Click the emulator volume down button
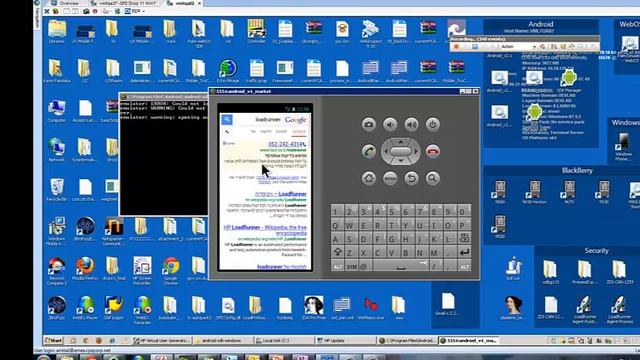 tap(390, 124)
